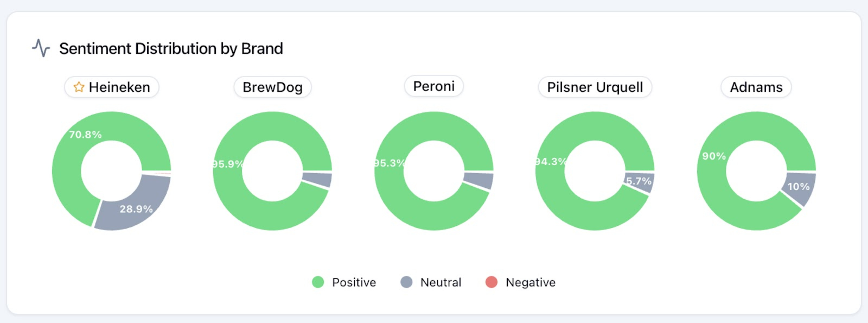Screen dimensions: 868x323
Task: Select the BrewDog brand pill
Action: point(272,87)
